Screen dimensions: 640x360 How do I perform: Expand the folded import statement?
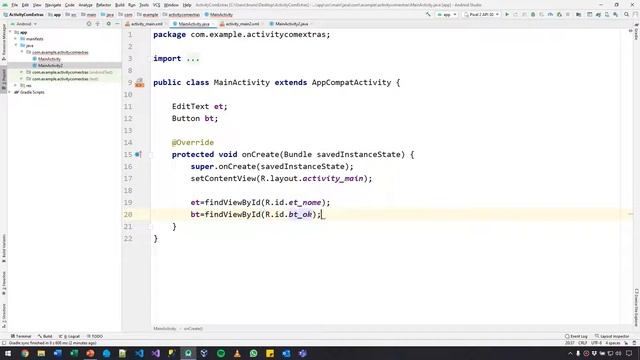(x=193, y=58)
